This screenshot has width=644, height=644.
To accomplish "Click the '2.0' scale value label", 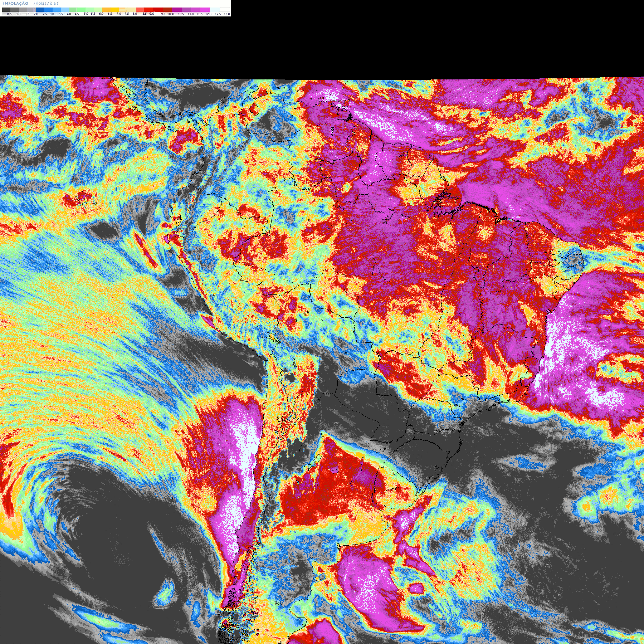I will pyautogui.click(x=36, y=14).
